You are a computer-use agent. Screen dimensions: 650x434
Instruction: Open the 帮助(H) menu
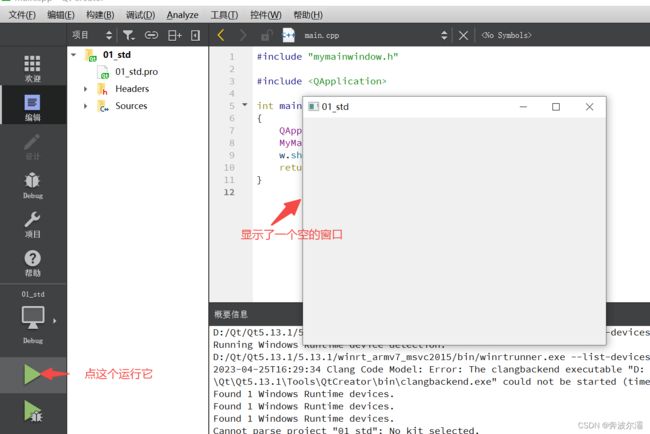[x=308, y=15]
